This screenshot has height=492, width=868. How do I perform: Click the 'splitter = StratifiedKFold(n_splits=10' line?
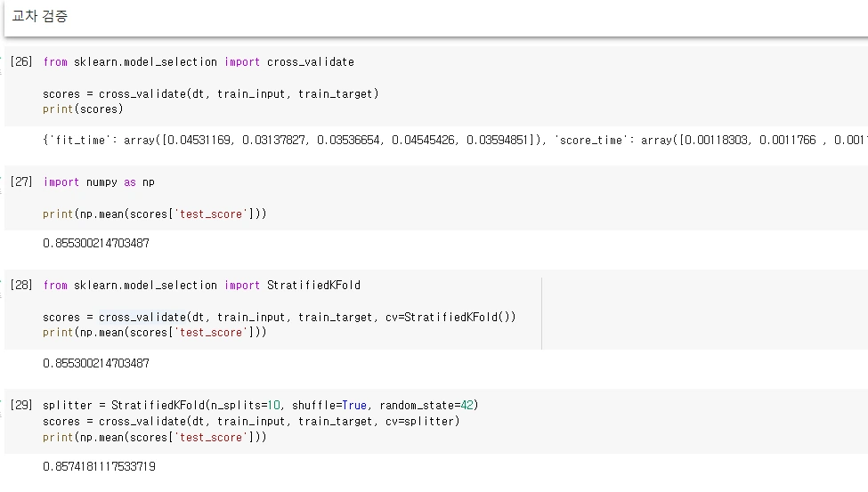coord(261,405)
